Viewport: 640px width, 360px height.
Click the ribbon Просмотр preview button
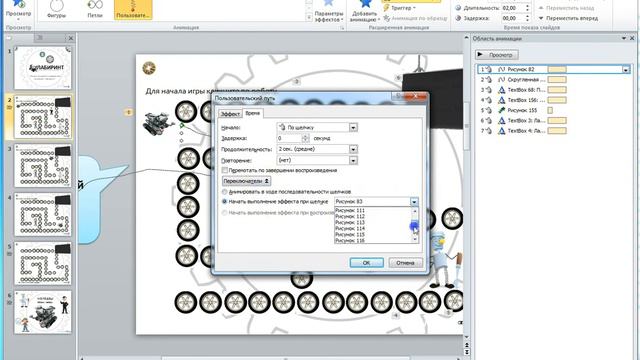coord(18,11)
